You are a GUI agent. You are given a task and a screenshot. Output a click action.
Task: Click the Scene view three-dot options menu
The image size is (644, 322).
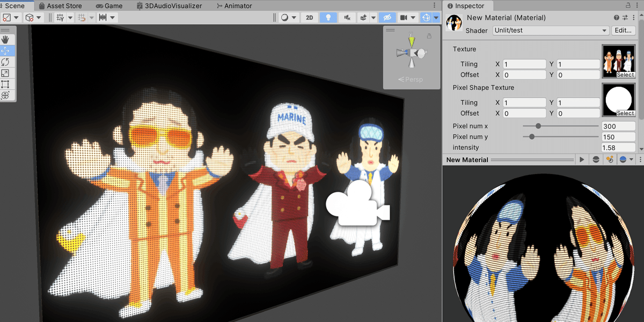pos(435,6)
